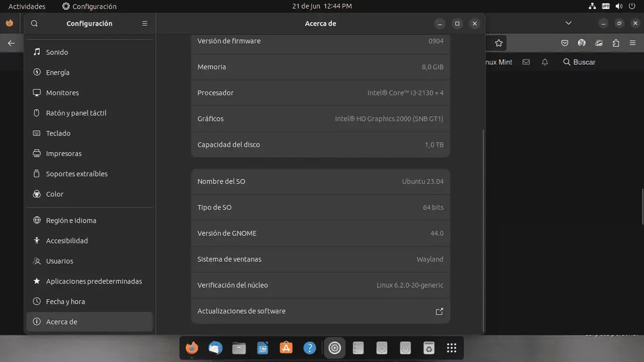This screenshot has height=362, width=644.
Task: Open the Configuración app menu in top bar
Action: pyautogui.click(x=89, y=7)
